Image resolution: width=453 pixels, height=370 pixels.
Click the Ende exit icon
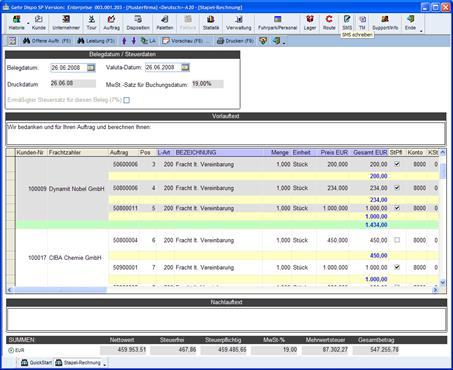[x=410, y=23]
